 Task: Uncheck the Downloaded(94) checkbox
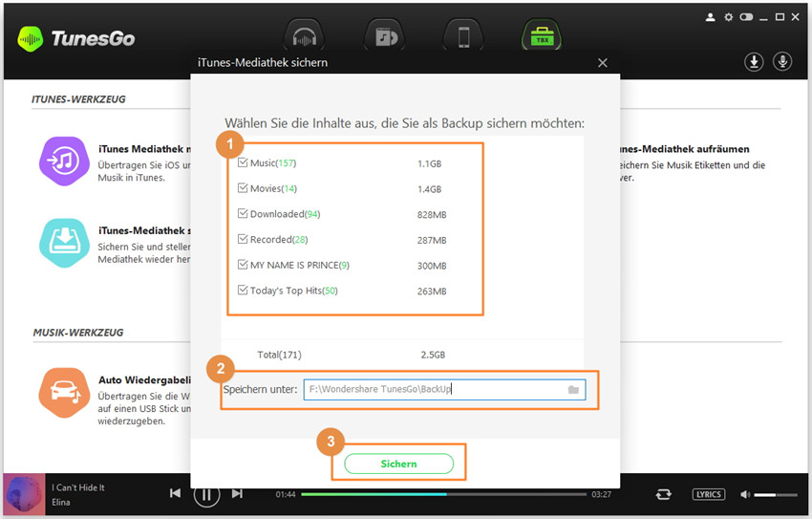pyautogui.click(x=243, y=213)
